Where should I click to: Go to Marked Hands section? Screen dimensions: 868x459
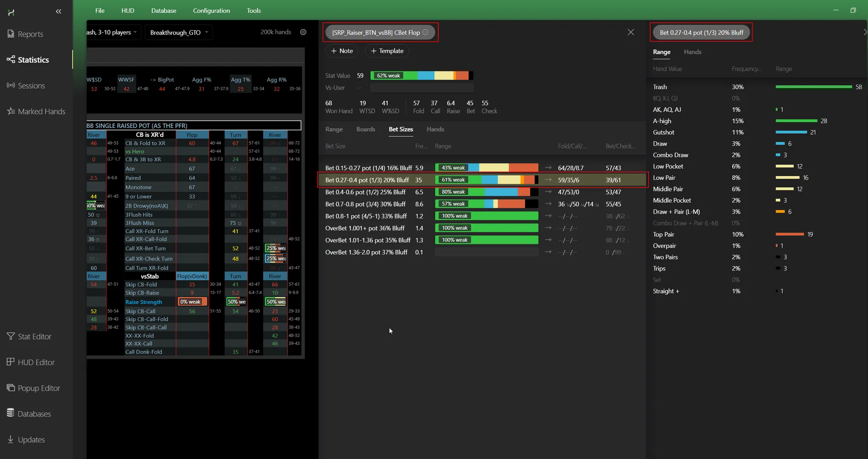pyautogui.click(x=41, y=111)
